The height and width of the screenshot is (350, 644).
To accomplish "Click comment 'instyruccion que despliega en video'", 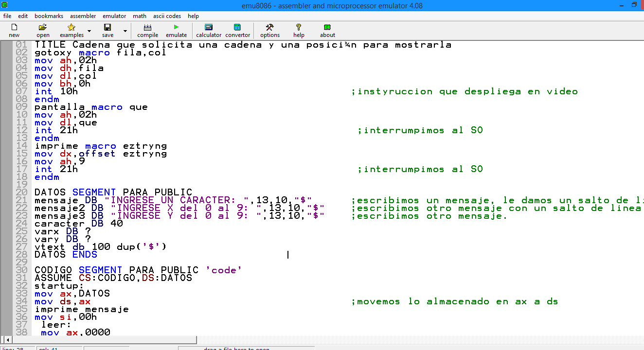I will pos(465,91).
